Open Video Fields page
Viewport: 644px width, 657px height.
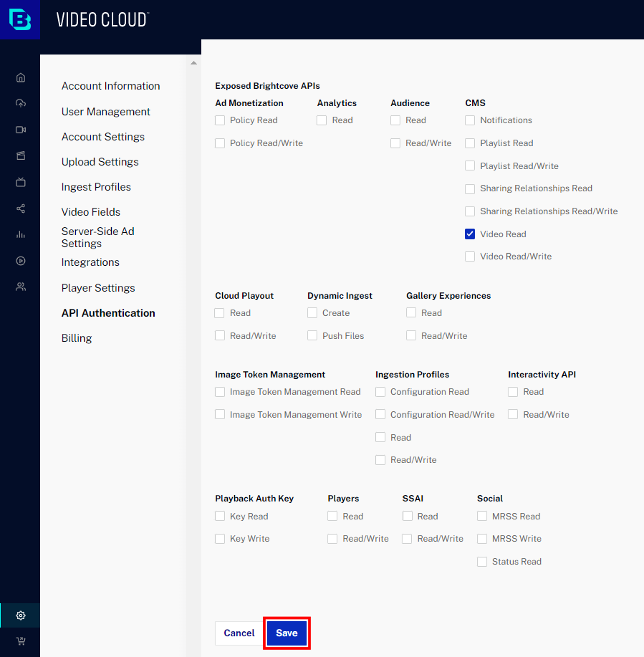click(91, 212)
